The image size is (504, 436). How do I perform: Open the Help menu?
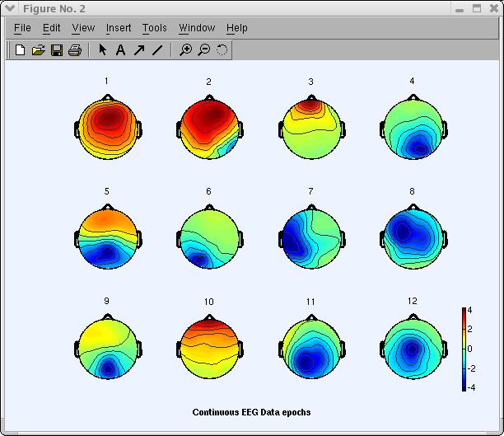[237, 28]
